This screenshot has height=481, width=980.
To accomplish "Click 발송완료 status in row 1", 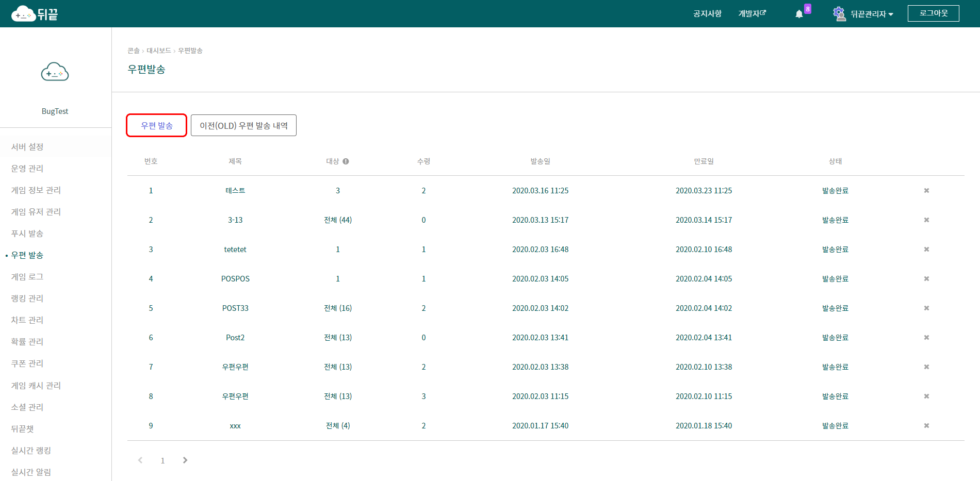I will point(835,191).
